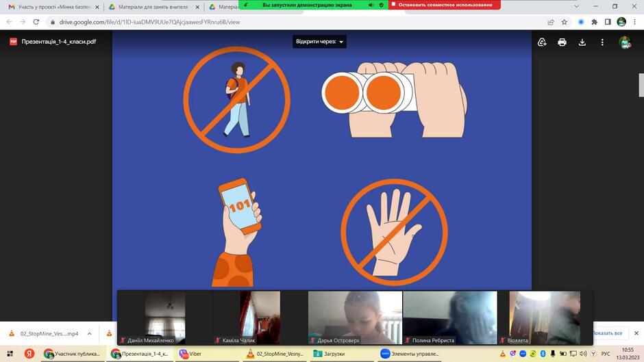Open the 'Відкрити через' dropdown

coord(319,42)
